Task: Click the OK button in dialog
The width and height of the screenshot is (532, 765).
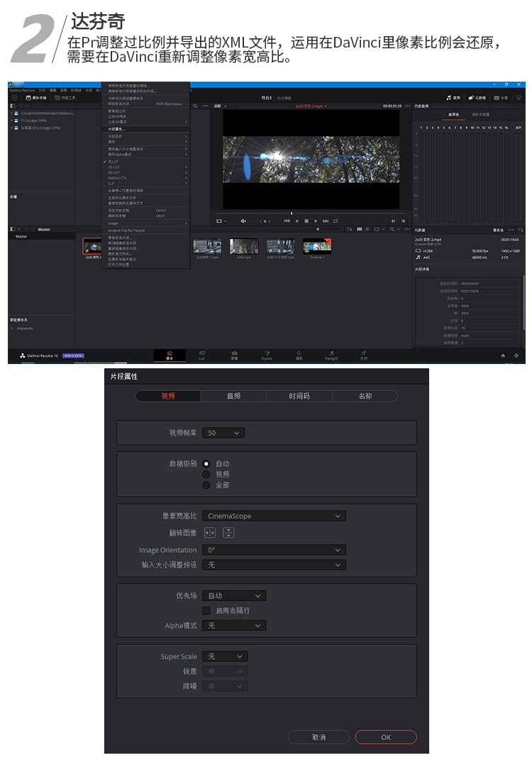Action: click(x=386, y=737)
